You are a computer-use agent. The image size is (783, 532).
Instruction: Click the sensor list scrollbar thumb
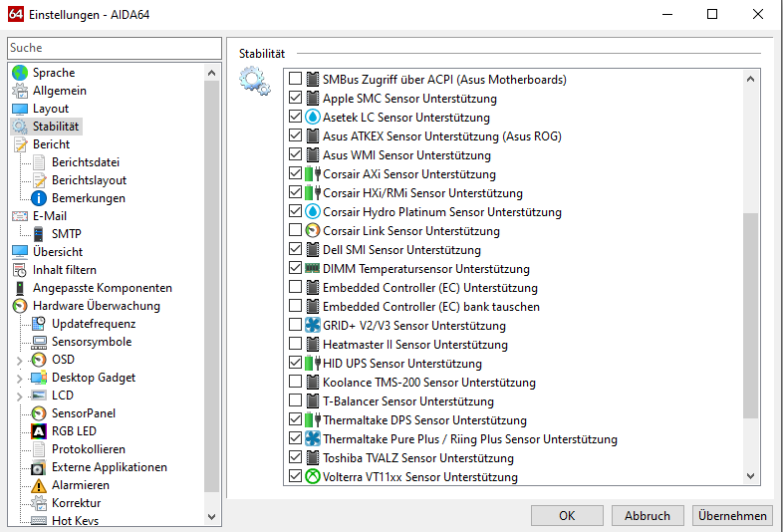(x=750, y=316)
